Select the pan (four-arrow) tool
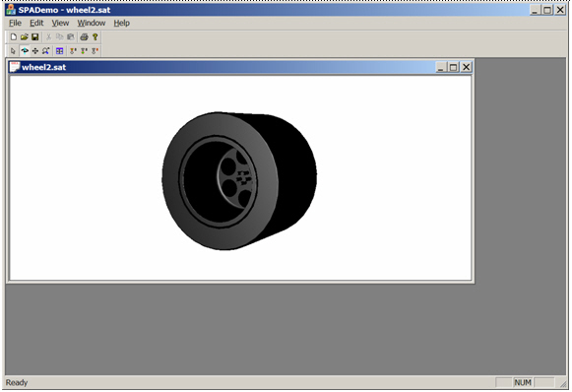 pos(35,51)
